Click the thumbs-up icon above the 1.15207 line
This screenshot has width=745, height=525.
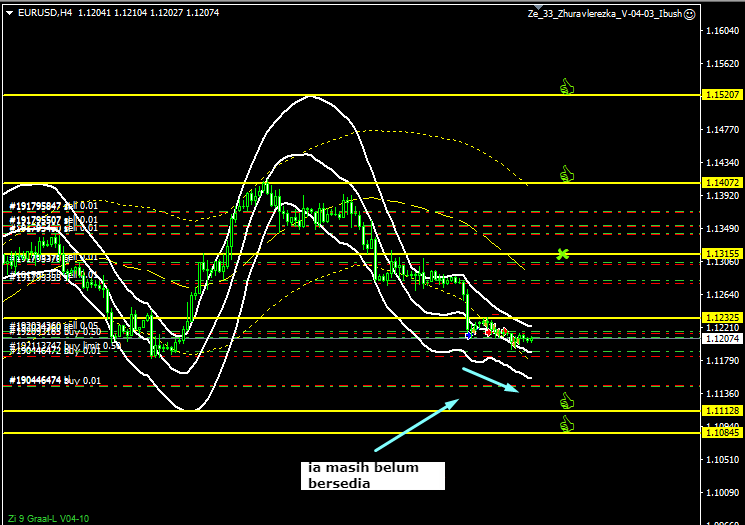click(566, 86)
